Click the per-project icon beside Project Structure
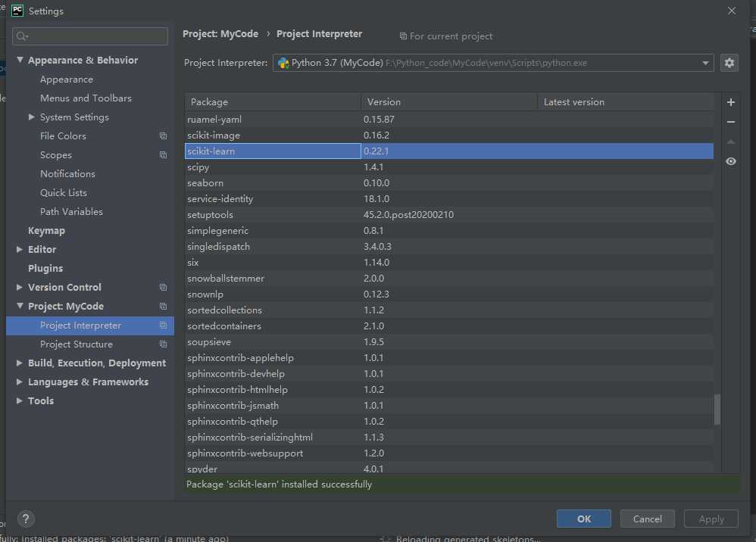 [163, 344]
